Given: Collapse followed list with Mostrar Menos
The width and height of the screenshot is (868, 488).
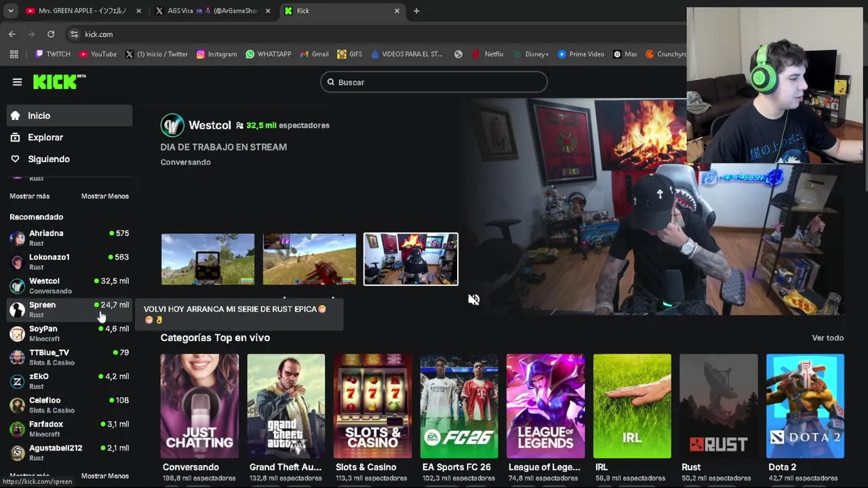Looking at the screenshot, I should pos(104,196).
